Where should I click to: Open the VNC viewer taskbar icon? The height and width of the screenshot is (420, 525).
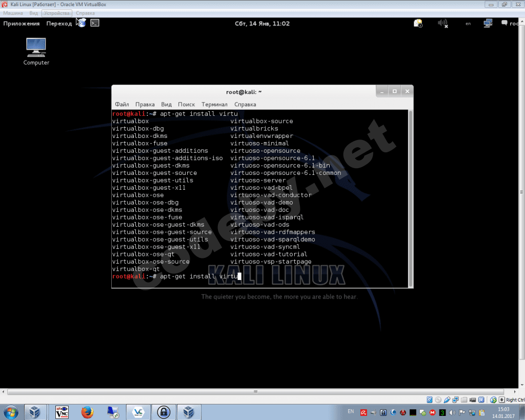tap(62, 412)
